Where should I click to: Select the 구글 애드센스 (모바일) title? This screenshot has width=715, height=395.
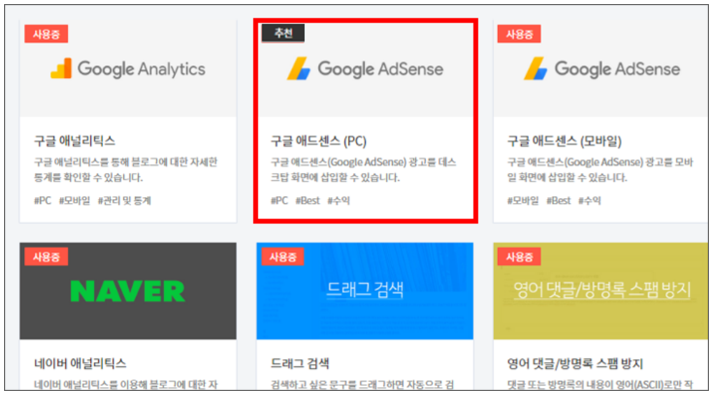click(565, 141)
